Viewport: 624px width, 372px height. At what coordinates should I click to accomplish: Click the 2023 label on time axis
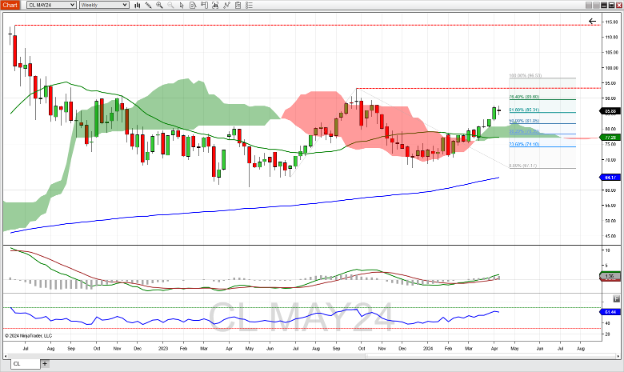[x=163, y=349]
